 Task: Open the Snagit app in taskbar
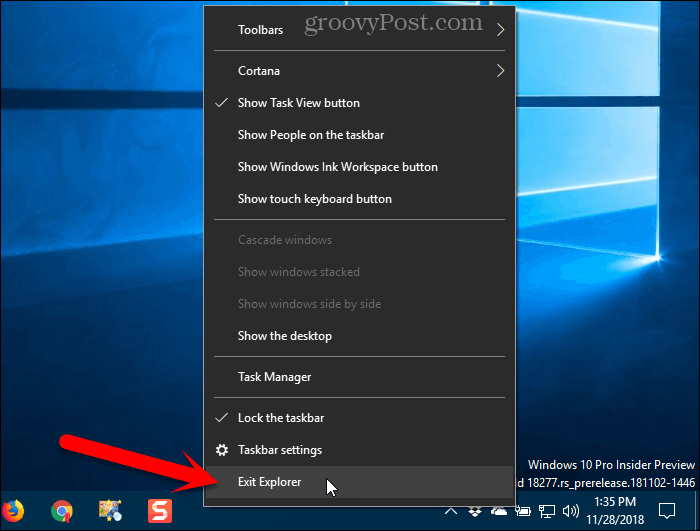pos(160,510)
